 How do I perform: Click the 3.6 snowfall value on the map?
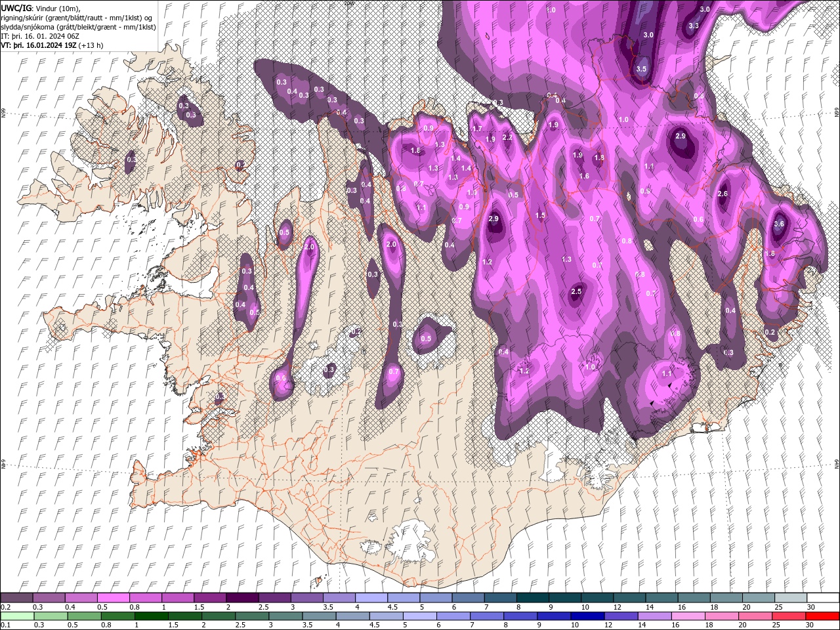[780, 224]
